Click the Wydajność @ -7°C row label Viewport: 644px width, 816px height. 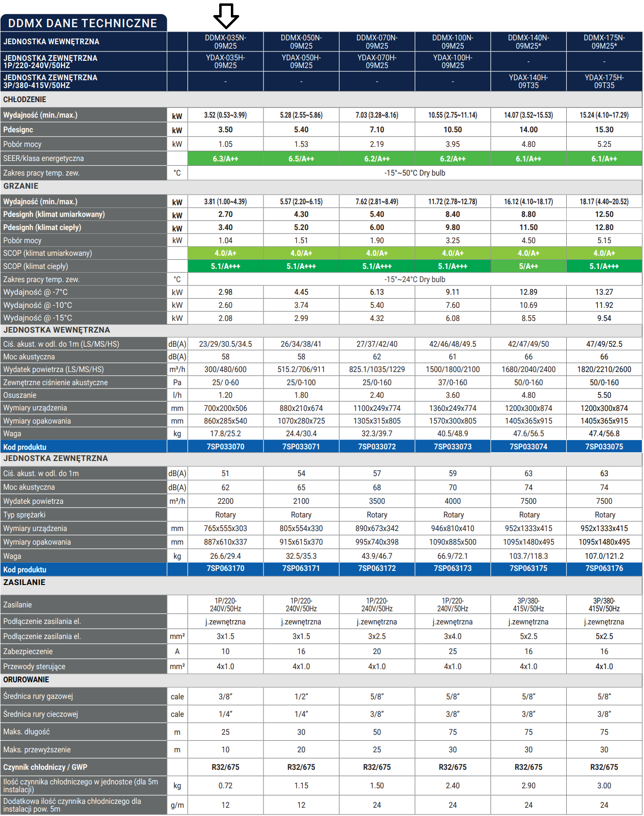(35, 292)
